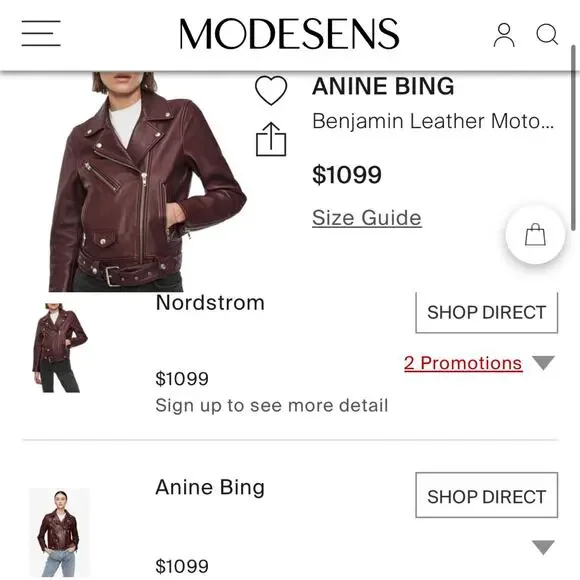
Task: View the 2 Promotions link
Action: [x=463, y=363]
